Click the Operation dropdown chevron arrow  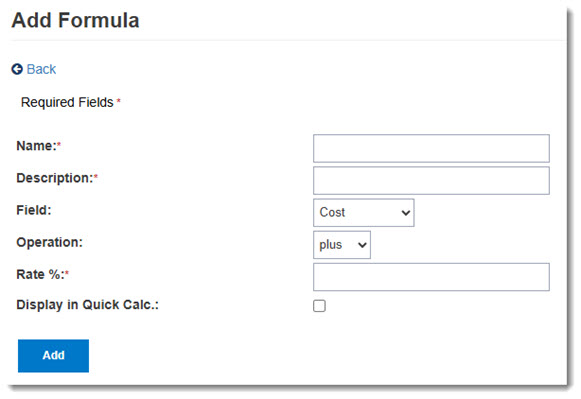(x=362, y=245)
